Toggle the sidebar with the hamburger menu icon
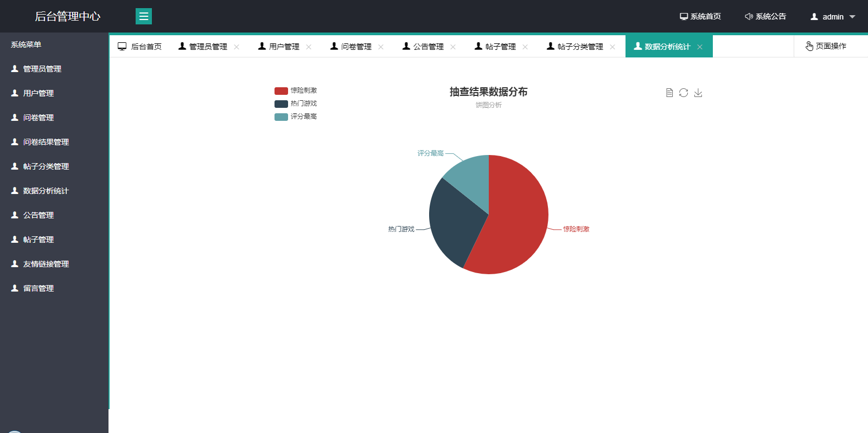This screenshot has height=433, width=868. click(x=144, y=16)
